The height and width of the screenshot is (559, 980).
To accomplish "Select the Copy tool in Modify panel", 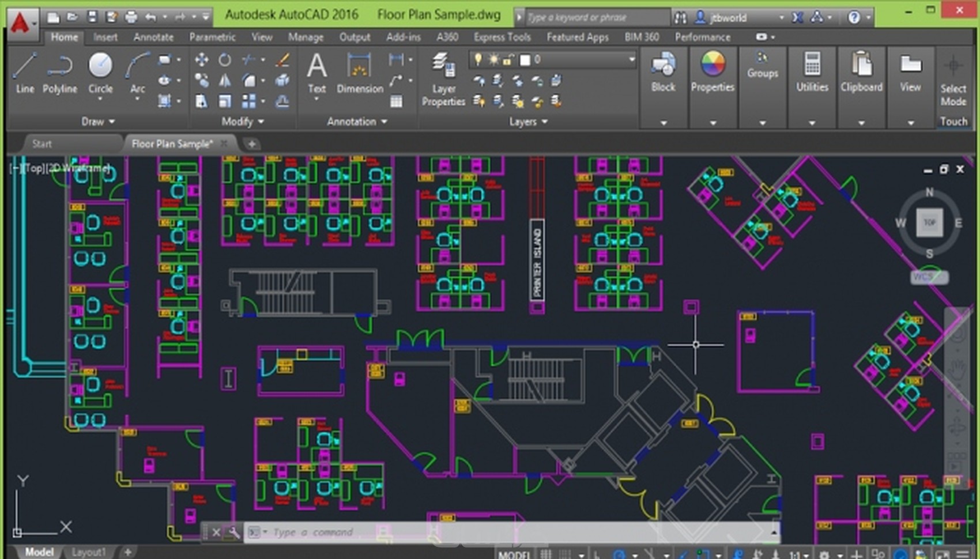I will tap(202, 80).
